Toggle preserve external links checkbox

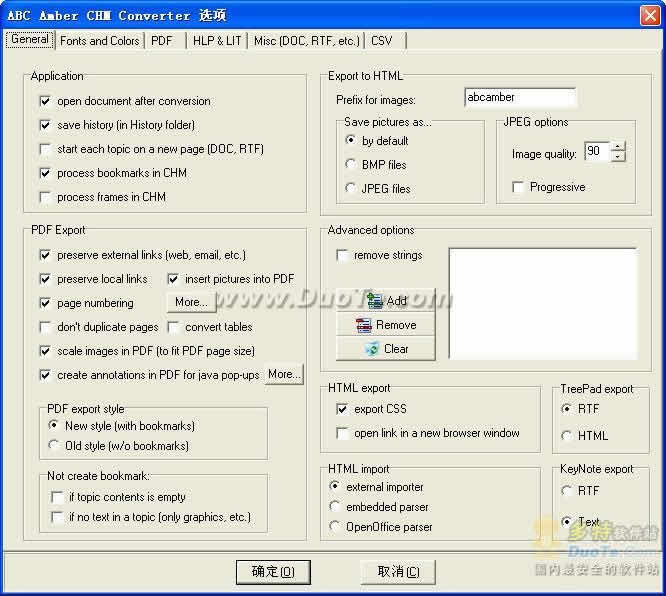pos(45,255)
